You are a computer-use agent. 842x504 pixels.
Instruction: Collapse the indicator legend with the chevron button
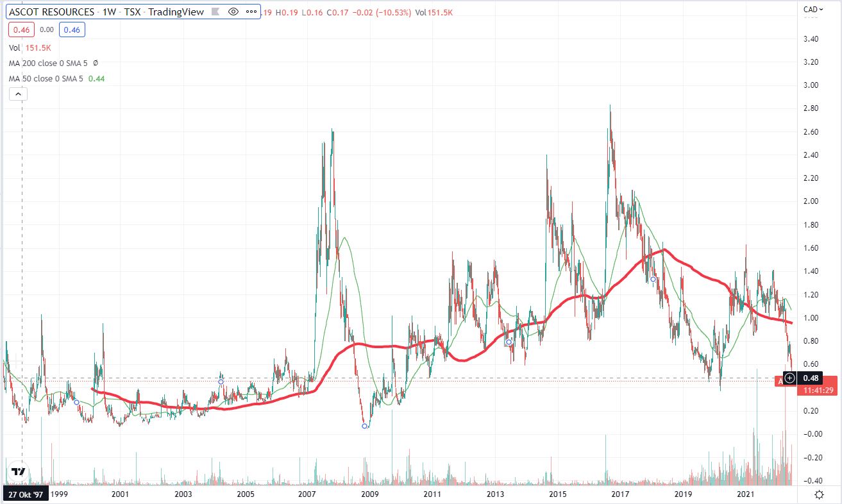(18, 94)
